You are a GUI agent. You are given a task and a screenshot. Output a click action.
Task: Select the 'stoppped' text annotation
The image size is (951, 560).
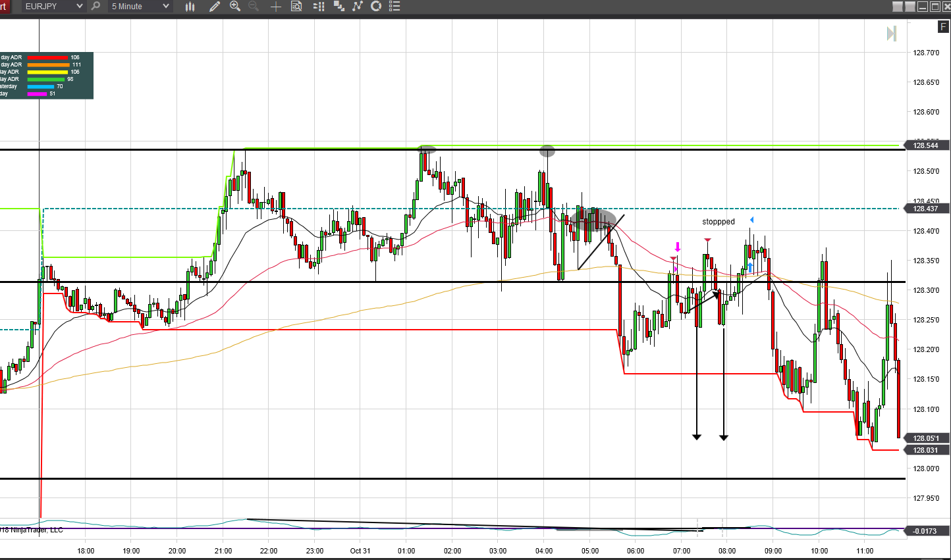click(x=719, y=222)
